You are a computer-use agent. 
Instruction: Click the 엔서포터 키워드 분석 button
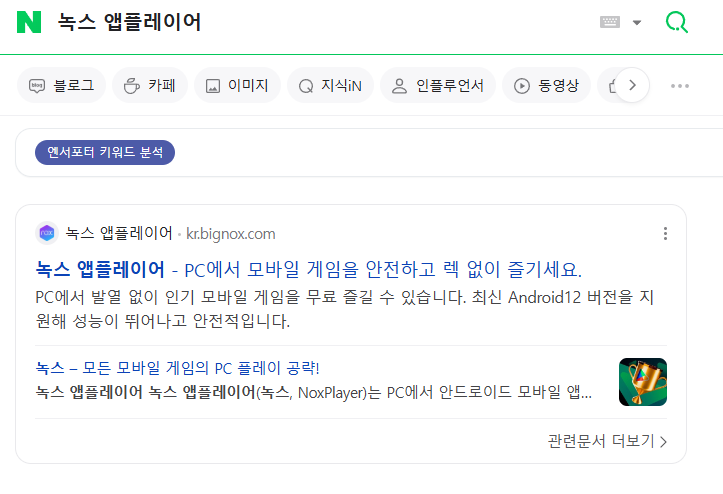105,152
